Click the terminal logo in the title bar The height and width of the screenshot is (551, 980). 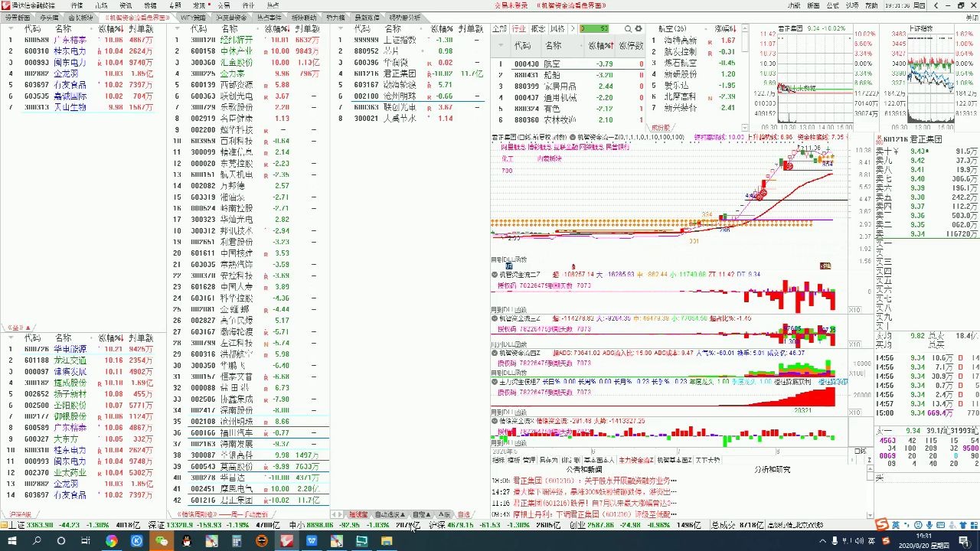pos(8,6)
